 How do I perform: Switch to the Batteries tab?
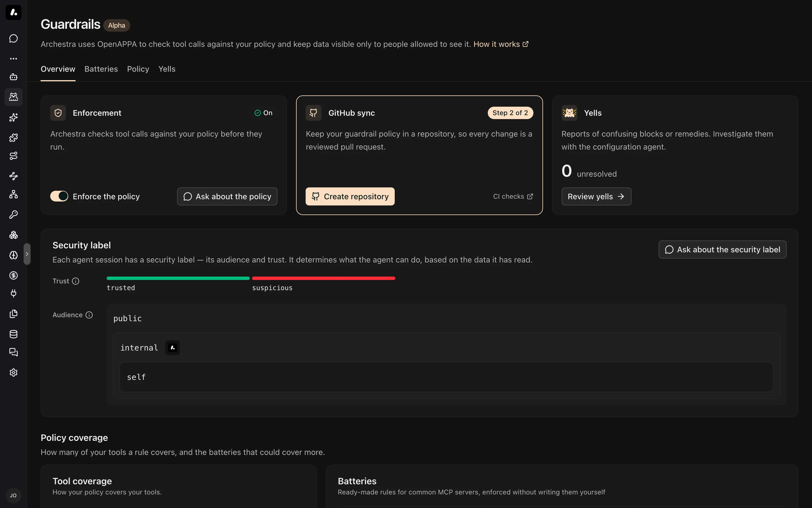(x=101, y=69)
